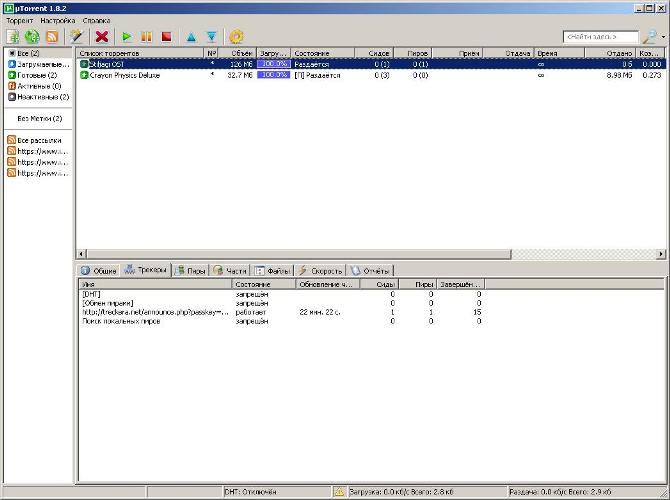Click the horizontal scrollbar right arrow
This screenshot has width=670, height=500.
pyautogui.click(x=661, y=254)
